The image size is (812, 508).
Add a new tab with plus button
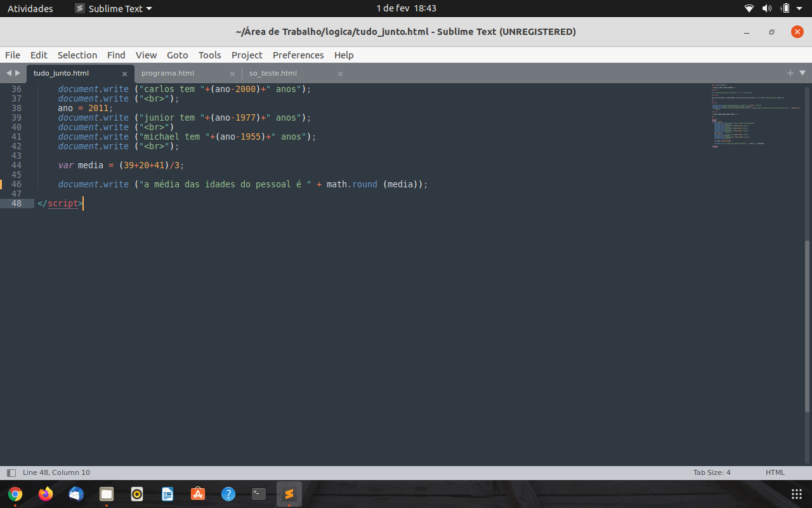[790, 73]
